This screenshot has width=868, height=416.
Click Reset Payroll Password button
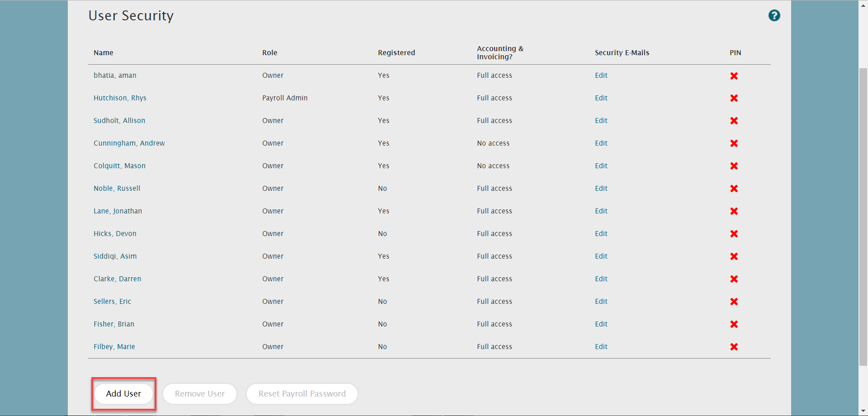tap(302, 394)
